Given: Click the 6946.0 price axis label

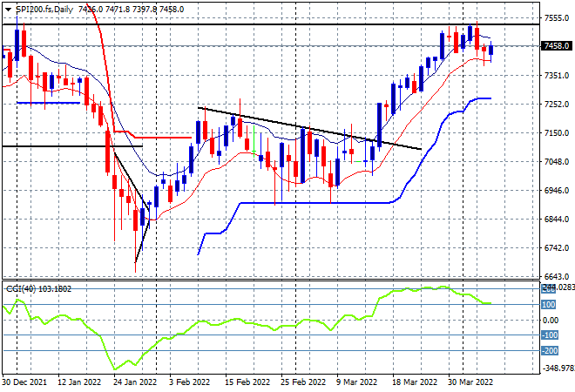Looking at the screenshot, I should (x=557, y=190).
